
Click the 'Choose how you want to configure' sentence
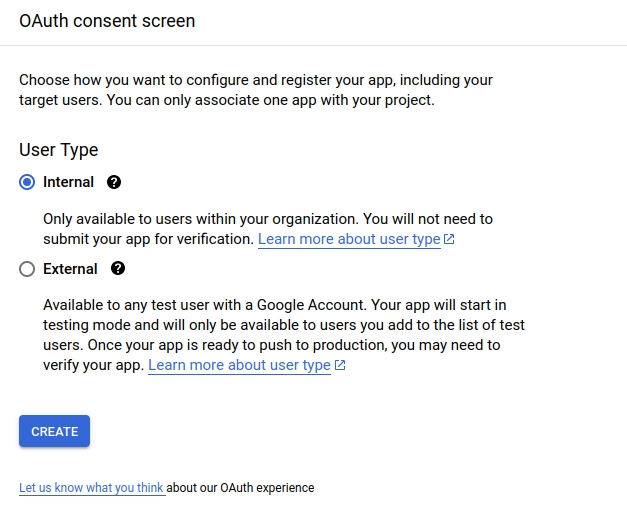tap(200, 80)
